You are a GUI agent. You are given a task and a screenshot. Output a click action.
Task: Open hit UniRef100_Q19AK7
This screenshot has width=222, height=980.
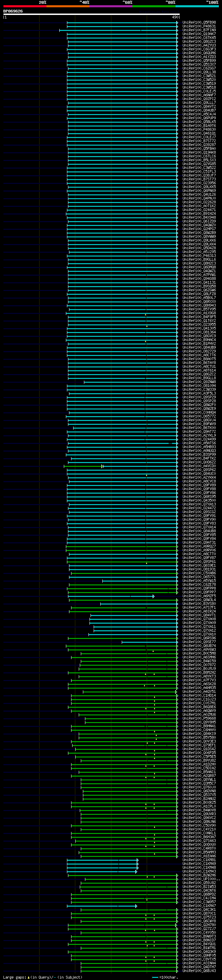click(x=199, y=34)
